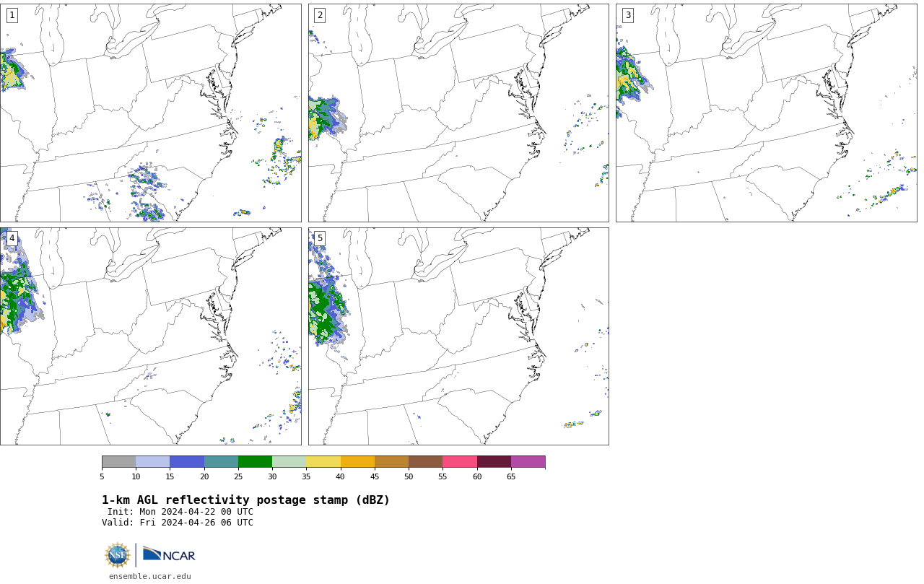Click the maroon 60-65 dBZ swatch

click(x=494, y=462)
